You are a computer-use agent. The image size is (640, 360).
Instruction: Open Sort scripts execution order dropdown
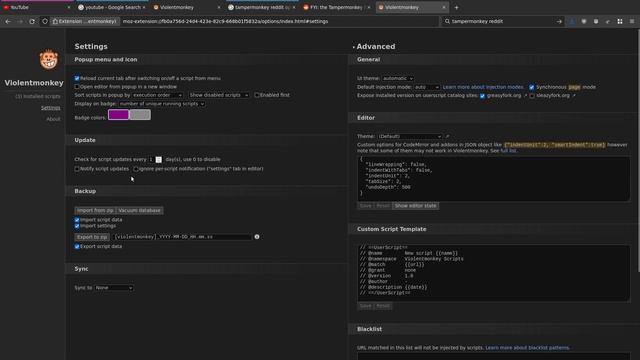(x=158, y=95)
